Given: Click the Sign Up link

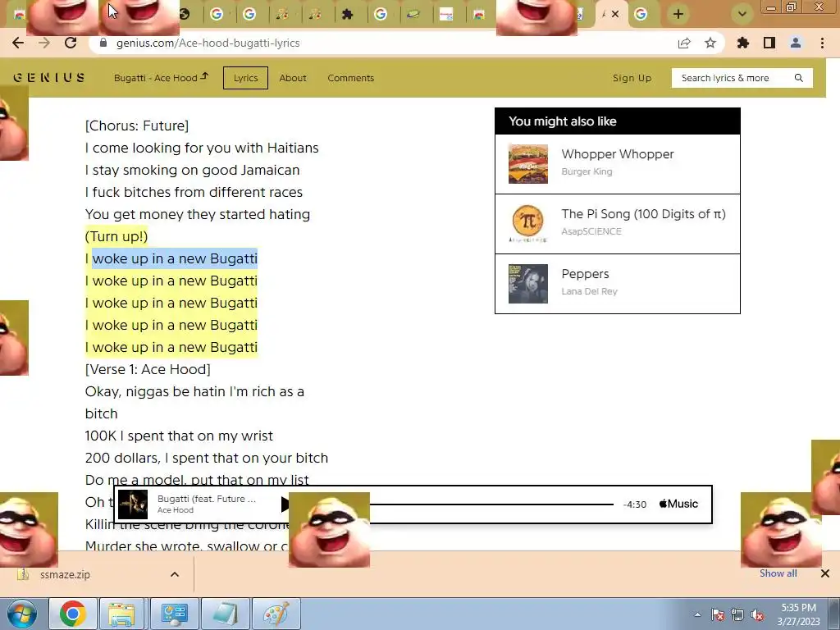Looking at the screenshot, I should click(632, 78).
